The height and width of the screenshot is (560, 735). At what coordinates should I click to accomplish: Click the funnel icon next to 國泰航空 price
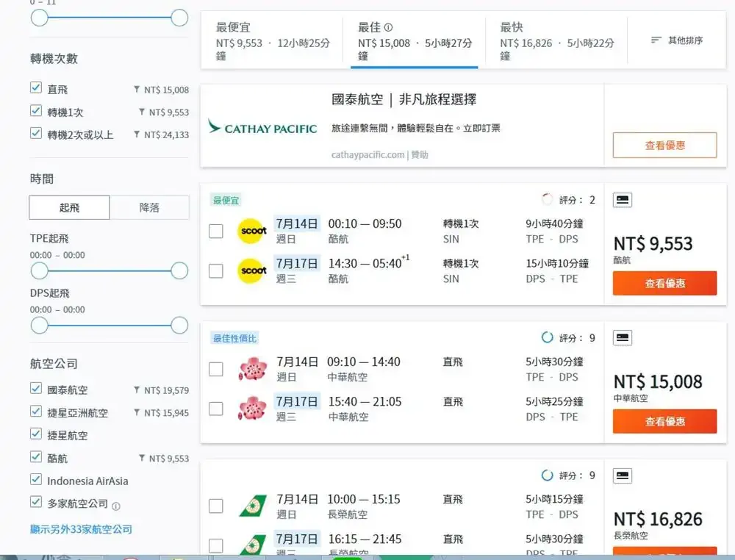(137, 390)
